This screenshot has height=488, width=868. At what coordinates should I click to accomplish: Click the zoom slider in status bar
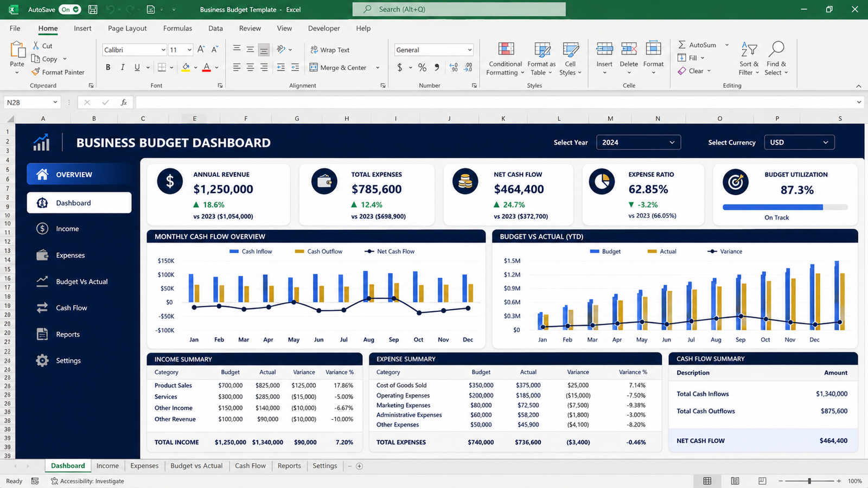coord(809,481)
